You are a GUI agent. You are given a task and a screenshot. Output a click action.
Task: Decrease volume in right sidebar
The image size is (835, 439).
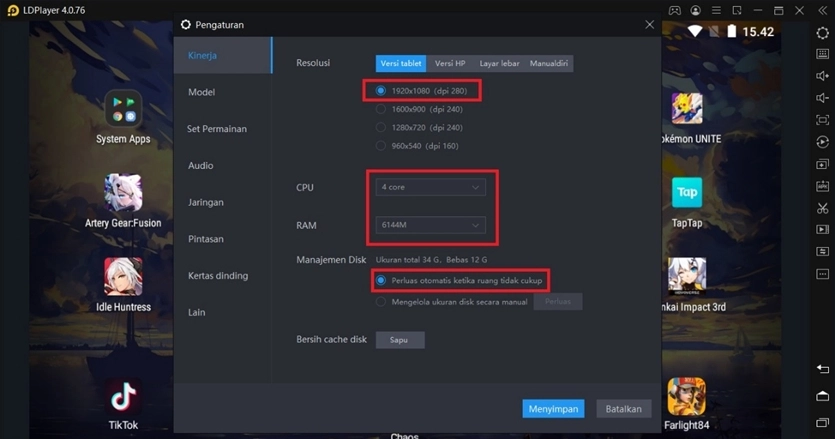pos(823,98)
